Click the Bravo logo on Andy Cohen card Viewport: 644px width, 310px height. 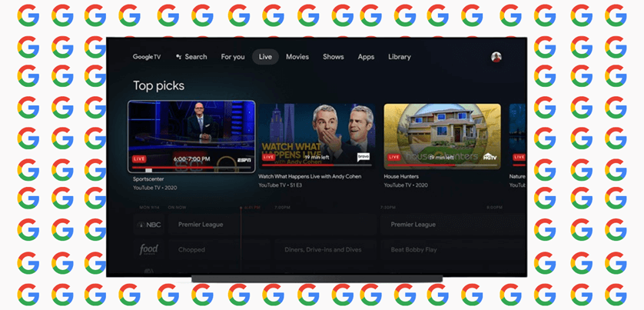tap(363, 157)
